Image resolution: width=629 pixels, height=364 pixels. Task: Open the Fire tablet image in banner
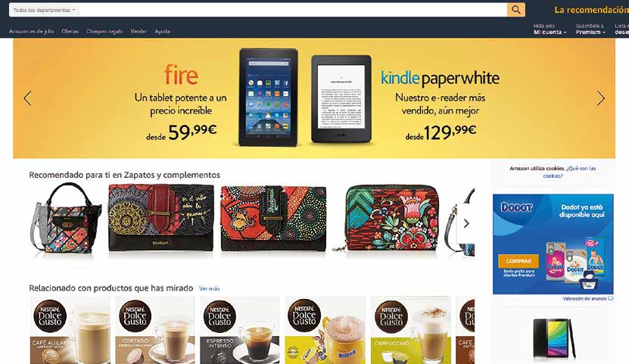coord(269,98)
